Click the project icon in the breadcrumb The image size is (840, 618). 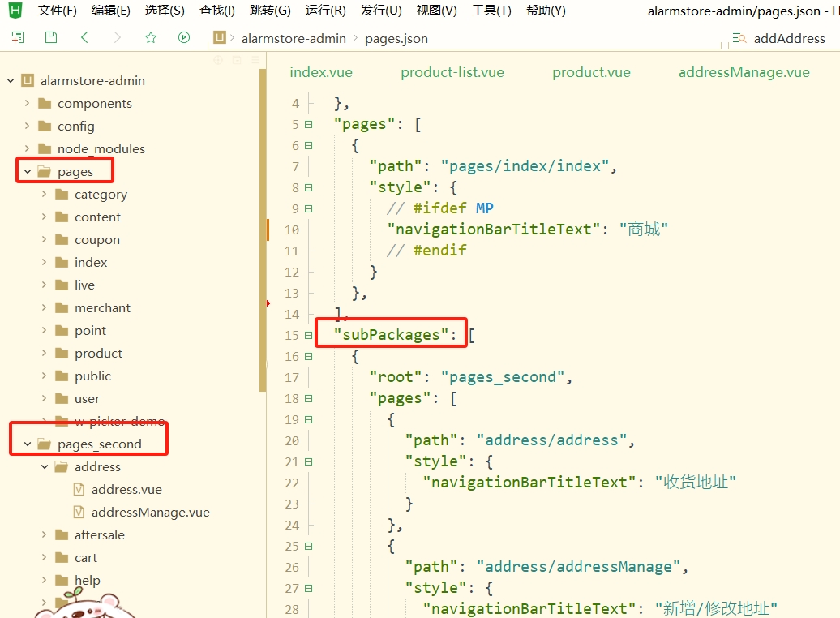[219, 37]
